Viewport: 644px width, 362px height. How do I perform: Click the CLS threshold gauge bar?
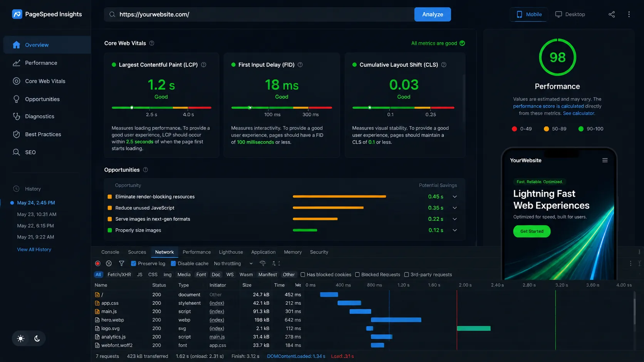click(x=403, y=108)
